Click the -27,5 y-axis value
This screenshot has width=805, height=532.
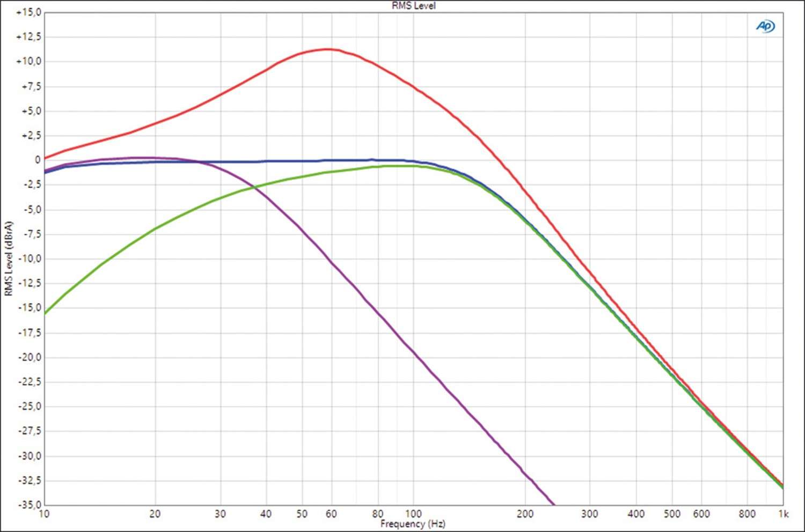pyautogui.click(x=30, y=431)
